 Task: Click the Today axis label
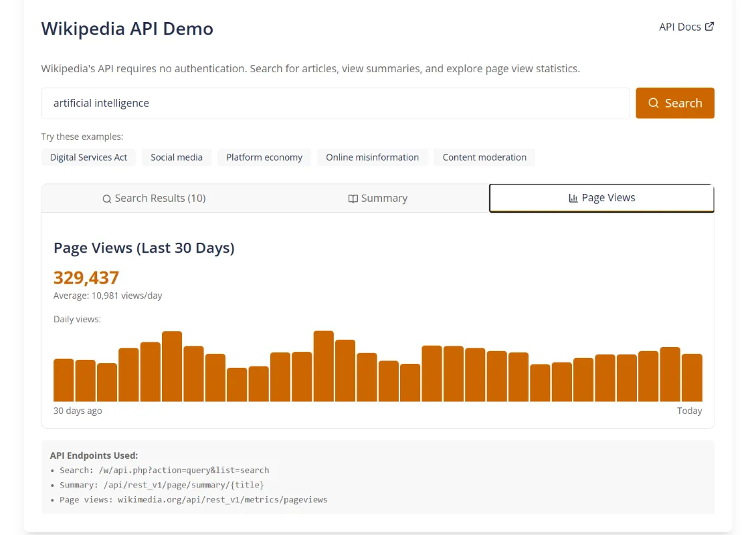click(690, 411)
